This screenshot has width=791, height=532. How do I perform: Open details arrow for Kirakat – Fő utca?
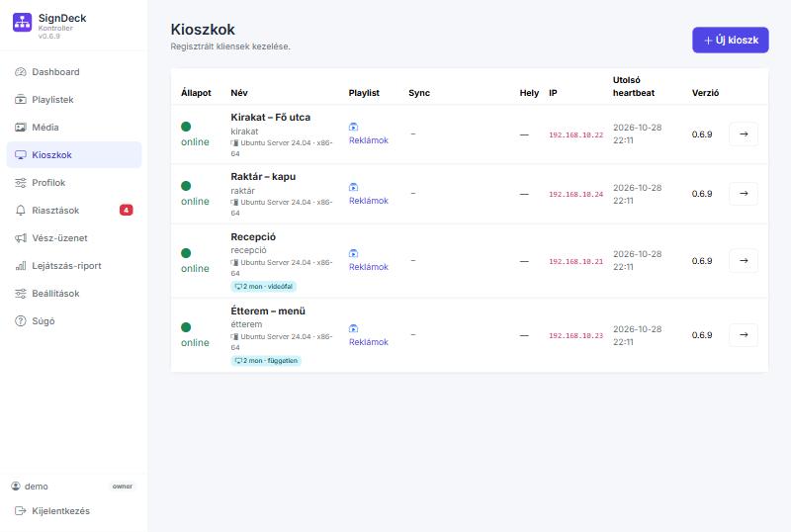tap(744, 134)
